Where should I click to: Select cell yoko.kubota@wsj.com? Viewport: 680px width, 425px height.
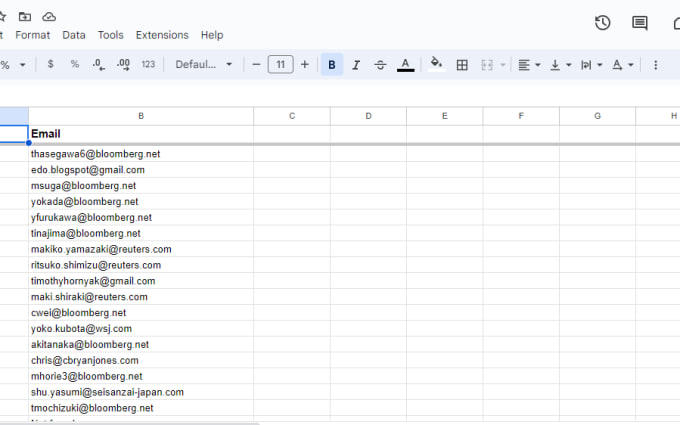(141, 329)
